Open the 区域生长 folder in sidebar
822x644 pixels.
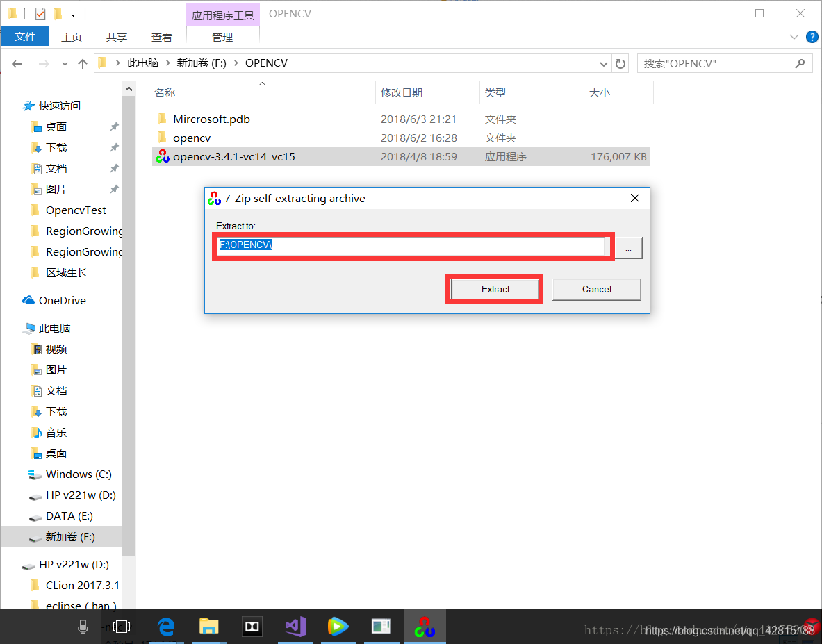(67, 273)
